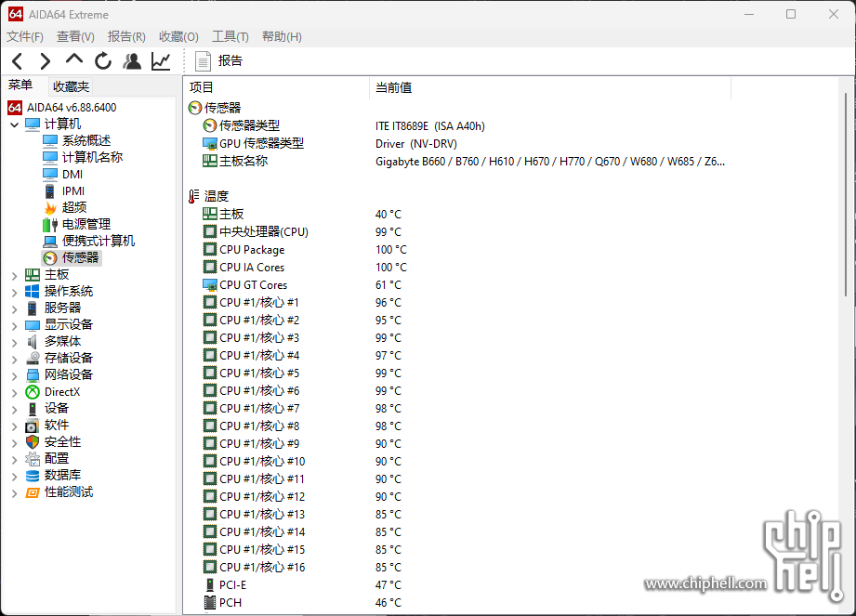
Task: Select the CPU Package row
Action: [x=467, y=249]
